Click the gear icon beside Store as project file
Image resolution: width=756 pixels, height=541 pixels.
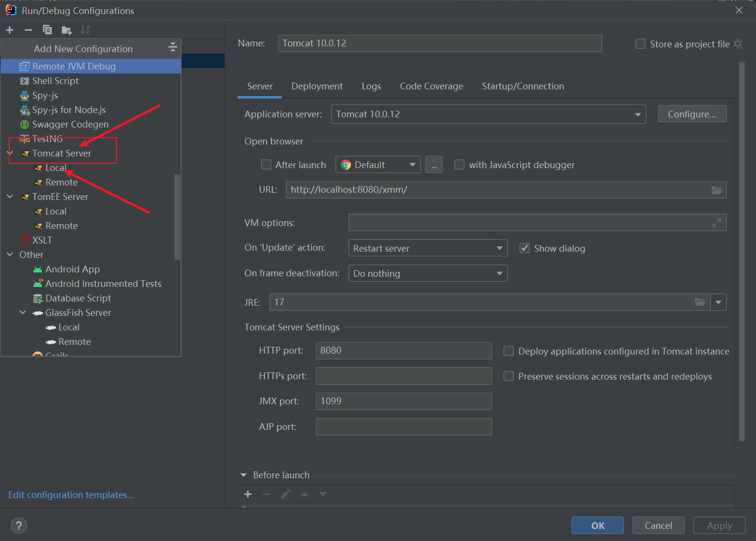[738, 44]
